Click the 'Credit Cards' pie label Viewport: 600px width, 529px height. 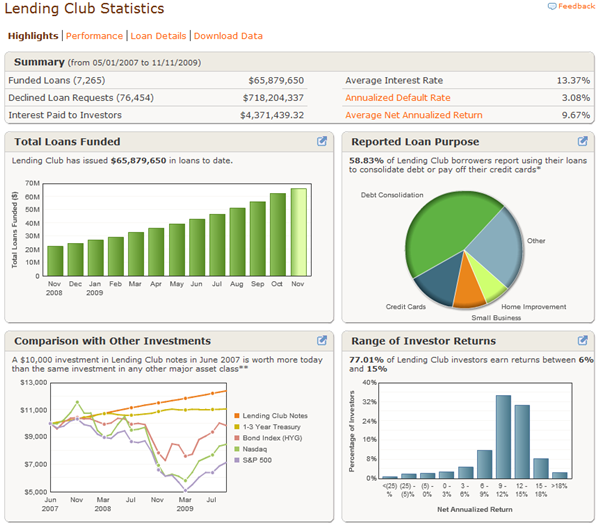[406, 307]
